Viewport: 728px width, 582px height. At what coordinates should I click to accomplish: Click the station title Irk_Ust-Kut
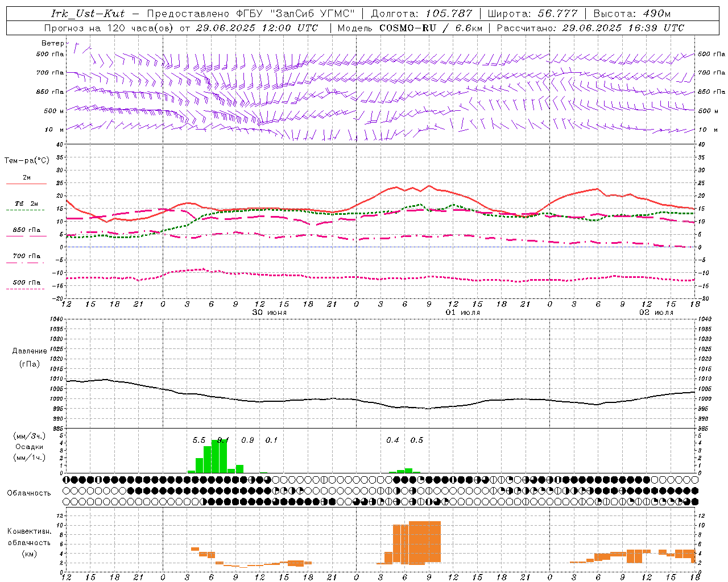(88, 14)
